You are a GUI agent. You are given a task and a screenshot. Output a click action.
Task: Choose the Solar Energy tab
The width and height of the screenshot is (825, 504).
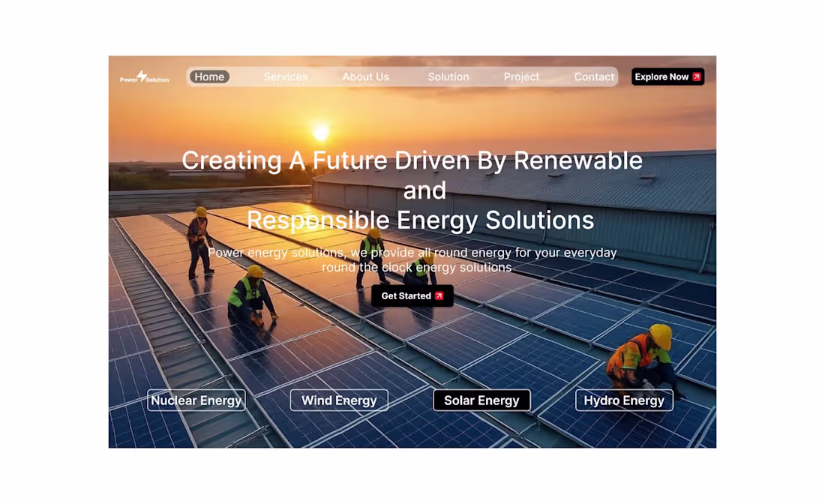point(481,400)
